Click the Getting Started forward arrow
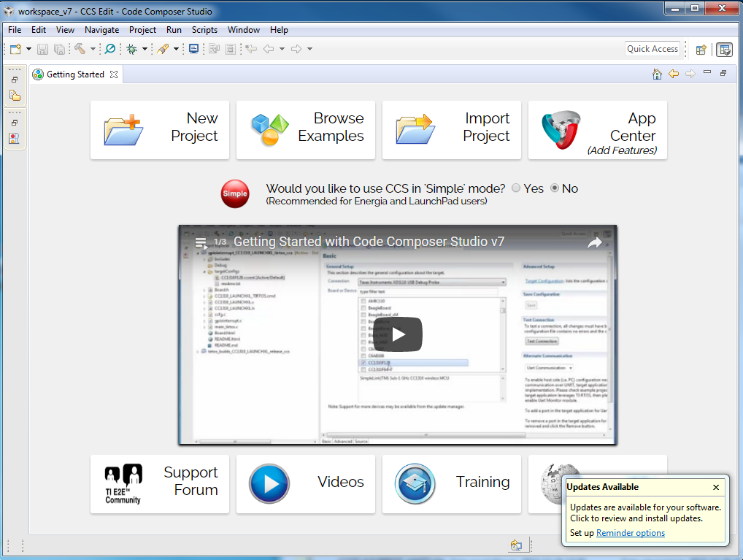The image size is (743, 560). [x=690, y=74]
